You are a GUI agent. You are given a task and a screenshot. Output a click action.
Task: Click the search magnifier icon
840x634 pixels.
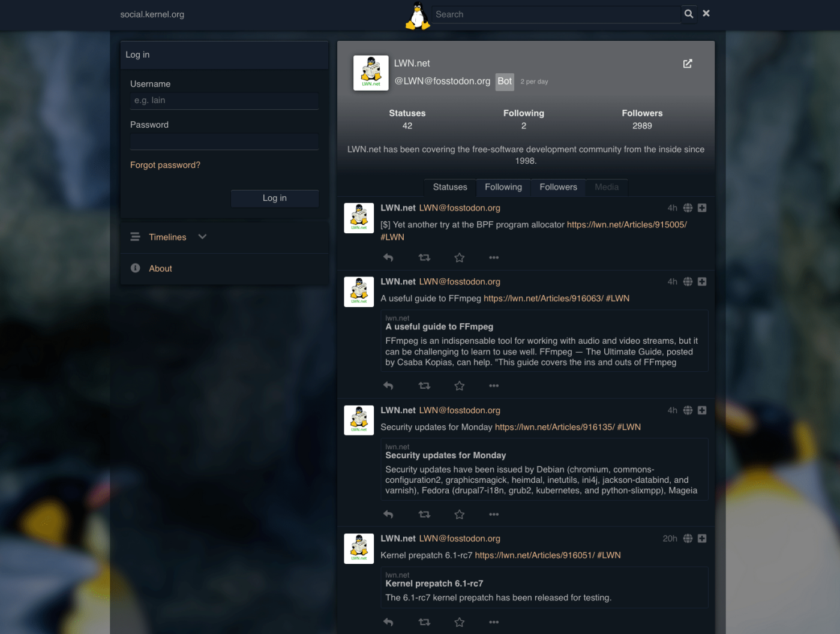click(689, 14)
